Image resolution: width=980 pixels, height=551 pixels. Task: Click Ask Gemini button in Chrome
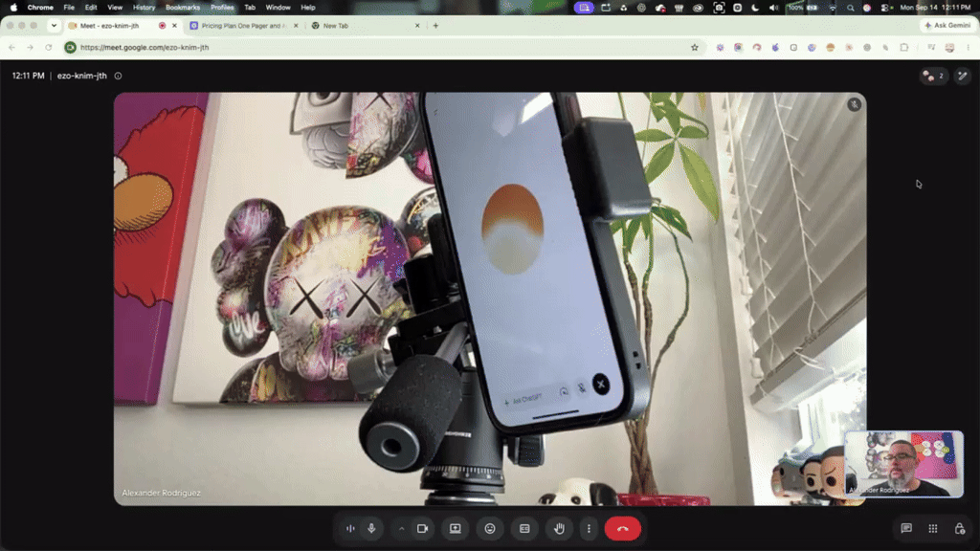pos(948,26)
